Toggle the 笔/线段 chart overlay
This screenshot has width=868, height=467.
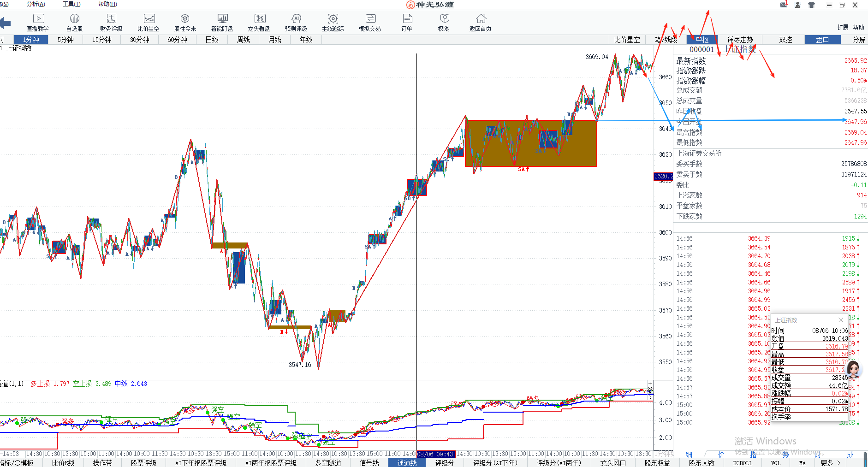[x=666, y=40]
